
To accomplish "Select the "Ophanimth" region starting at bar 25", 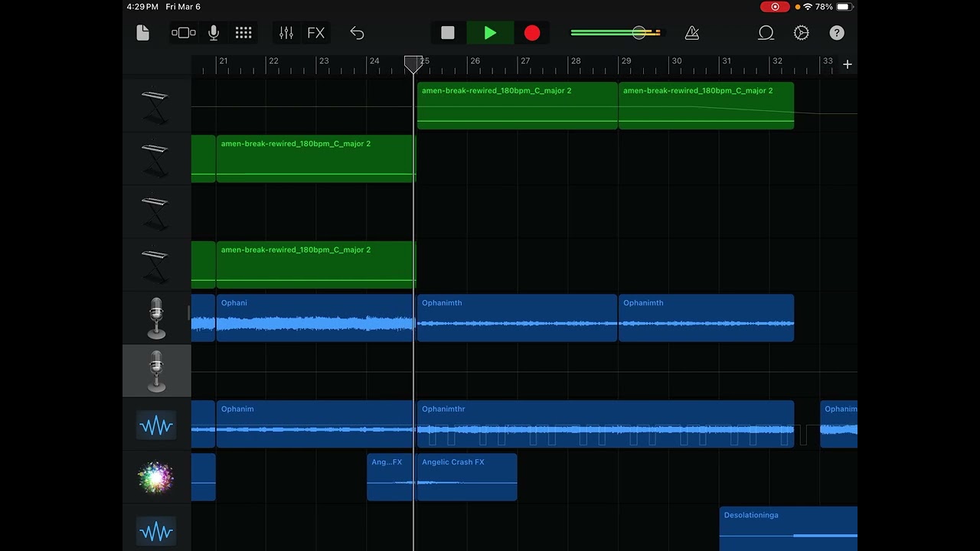I will pyautogui.click(x=518, y=318).
